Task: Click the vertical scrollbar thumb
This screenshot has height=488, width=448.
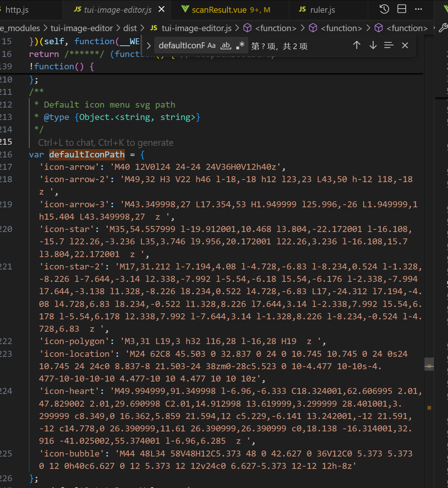Action: (x=429, y=364)
